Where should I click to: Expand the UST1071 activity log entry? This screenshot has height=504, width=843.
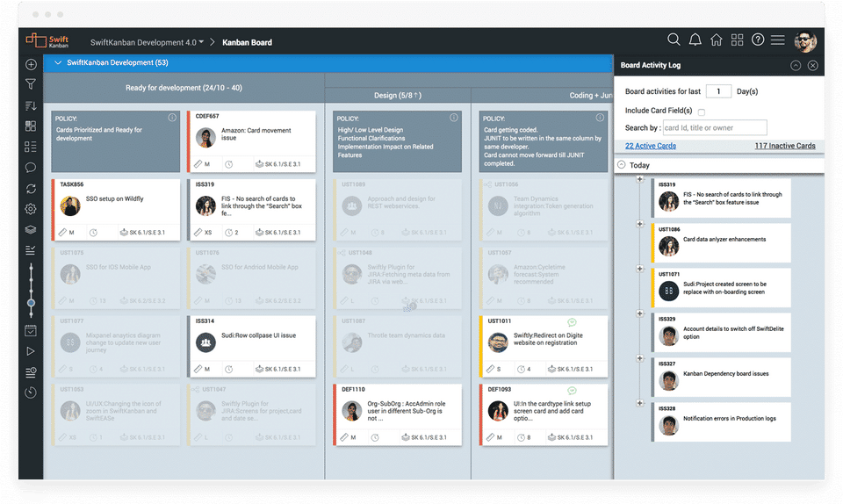640,269
